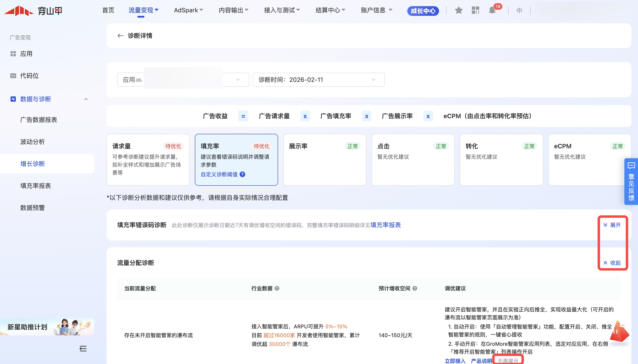The height and width of the screenshot is (364, 638).
Task: Collapse the sidebar with bottom menu icon
Action: pyautogui.click(x=83, y=348)
